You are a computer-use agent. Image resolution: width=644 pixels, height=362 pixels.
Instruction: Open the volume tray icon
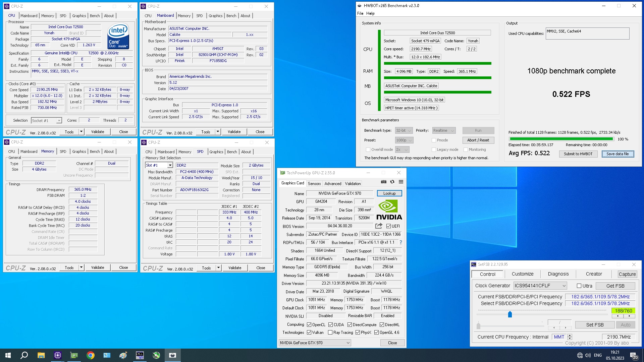(588, 355)
